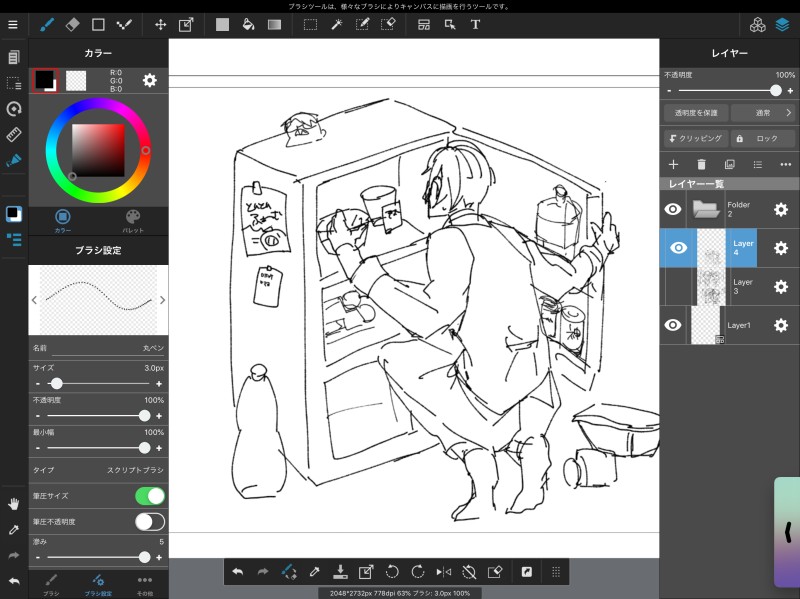Show previous brush preview with left chevron
The height and width of the screenshot is (599, 800).
[34, 300]
